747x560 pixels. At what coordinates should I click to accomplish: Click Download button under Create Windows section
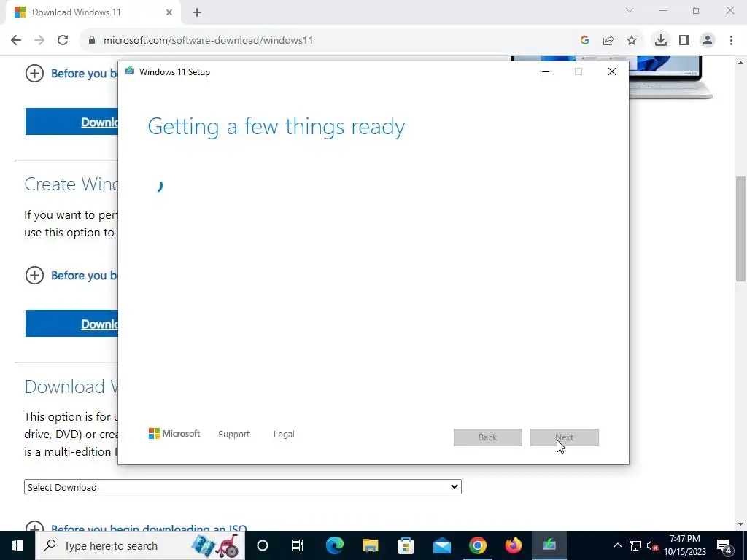(71, 323)
